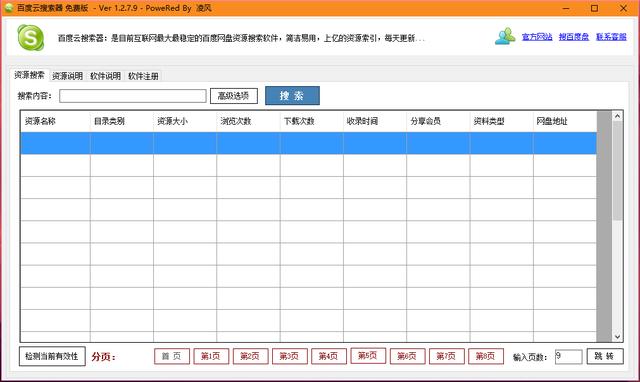Click the scrollbar down arrow

pyautogui.click(x=617, y=337)
